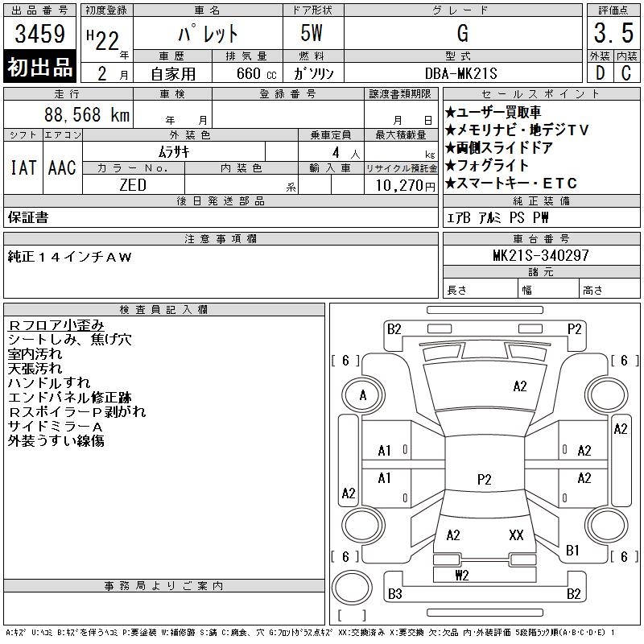Click the circled A wheel mark
Screen dimensions: 644x644
(363, 395)
